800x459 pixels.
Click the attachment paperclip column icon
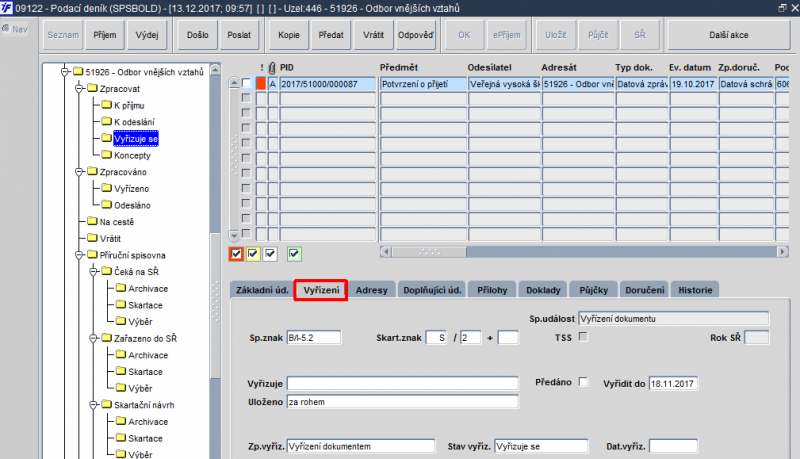pyautogui.click(x=272, y=67)
